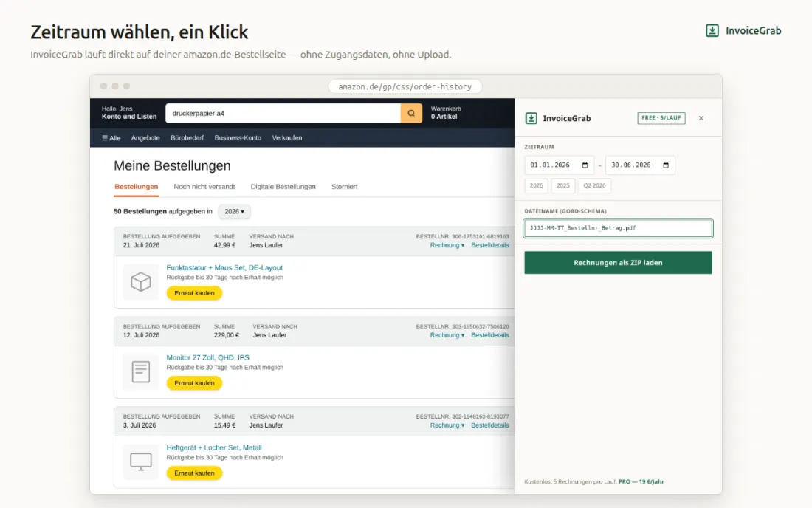812x508 pixels.
Task: Expand Rechnung dropdown for 3. Juli order
Action: (447, 425)
